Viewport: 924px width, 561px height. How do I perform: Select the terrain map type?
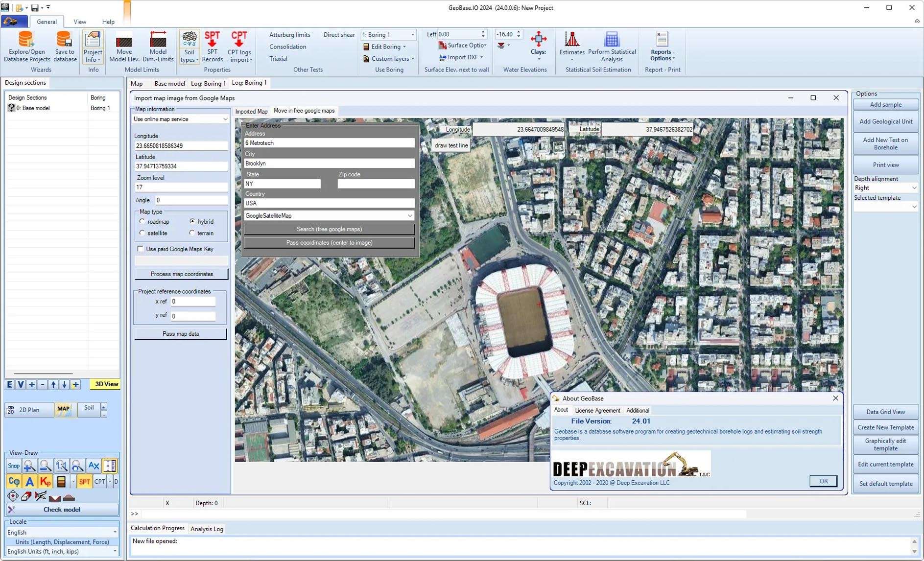[x=192, y=233]
